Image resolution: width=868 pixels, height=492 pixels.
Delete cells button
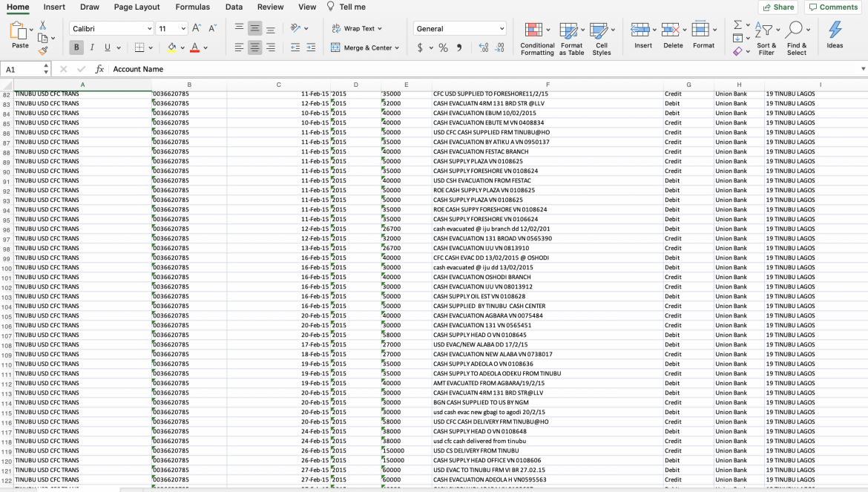[x=673, y=36]
